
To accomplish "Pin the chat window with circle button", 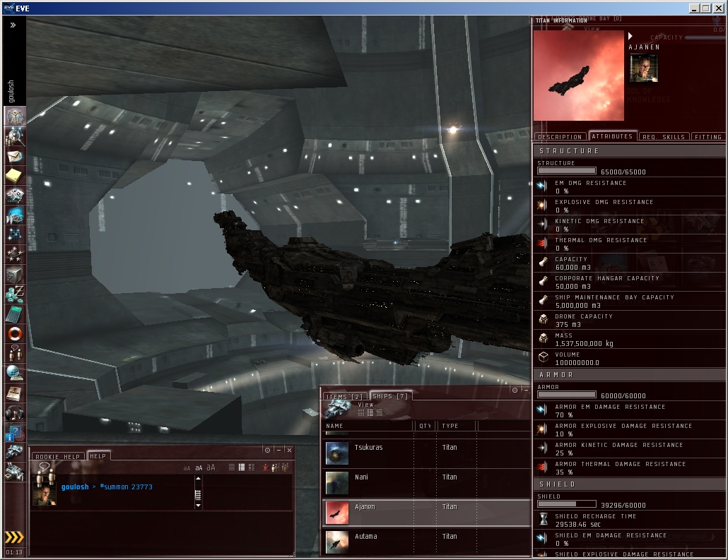I will (267, 450).
